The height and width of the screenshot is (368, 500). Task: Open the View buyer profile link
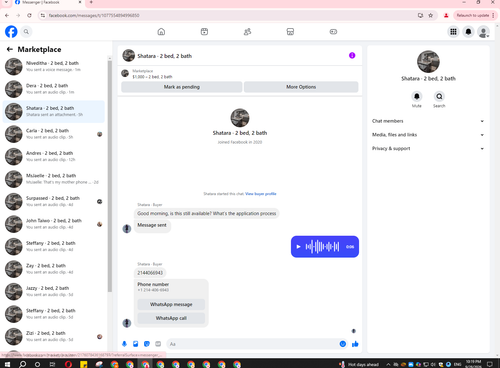[261, 194]
